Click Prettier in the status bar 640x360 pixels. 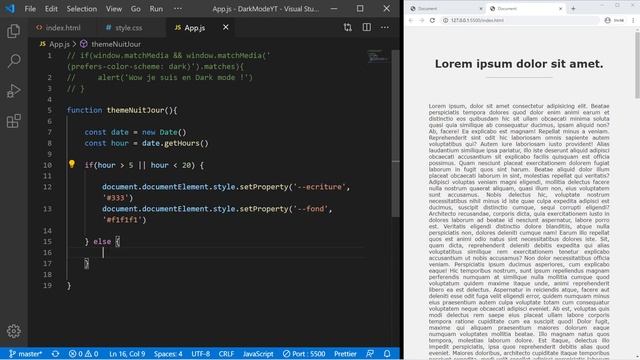pyautogui.click(x=345, y=353)
